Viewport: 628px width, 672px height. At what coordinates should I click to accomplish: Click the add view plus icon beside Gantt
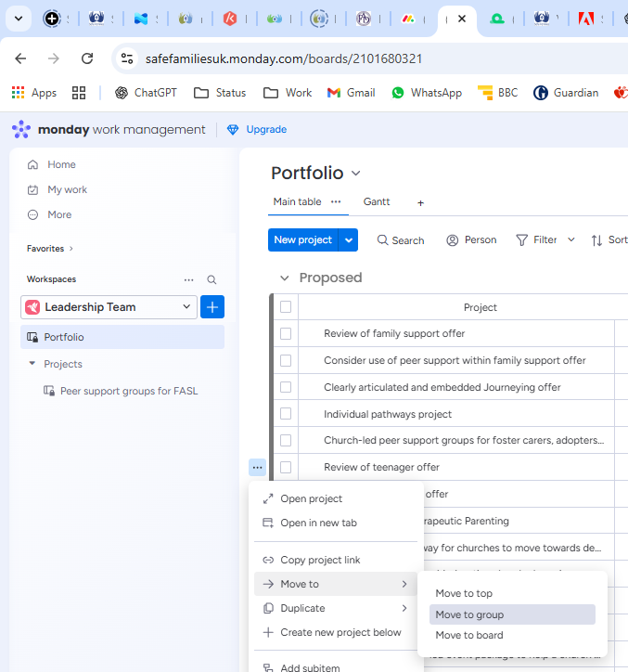(420, 202)
